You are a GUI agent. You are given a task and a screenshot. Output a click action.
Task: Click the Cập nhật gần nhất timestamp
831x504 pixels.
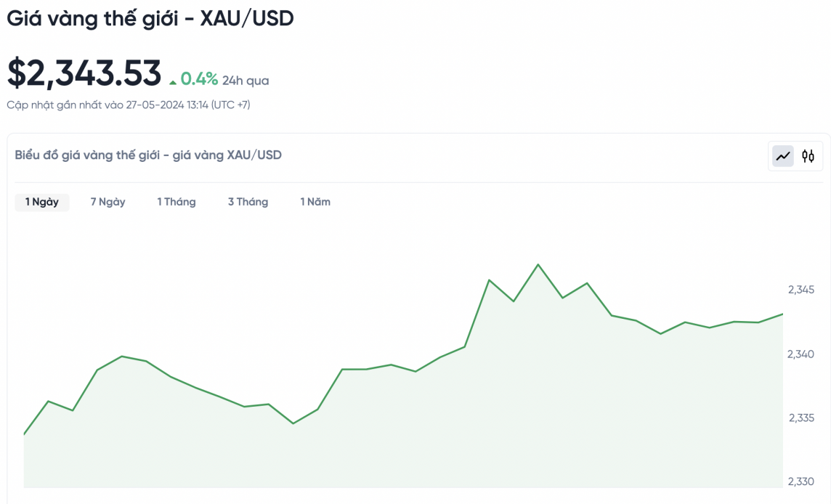point(129,105)
